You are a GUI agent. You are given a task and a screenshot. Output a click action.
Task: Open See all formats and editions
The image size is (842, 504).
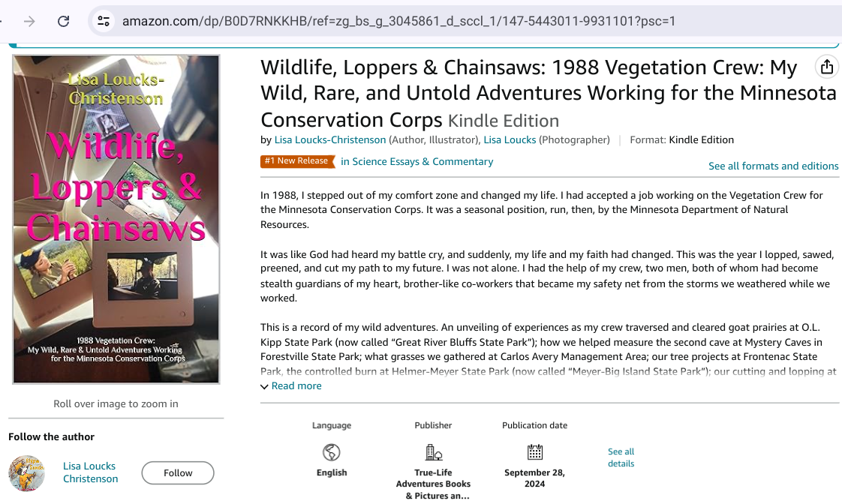pyautogui.click(x=773, y=166)
